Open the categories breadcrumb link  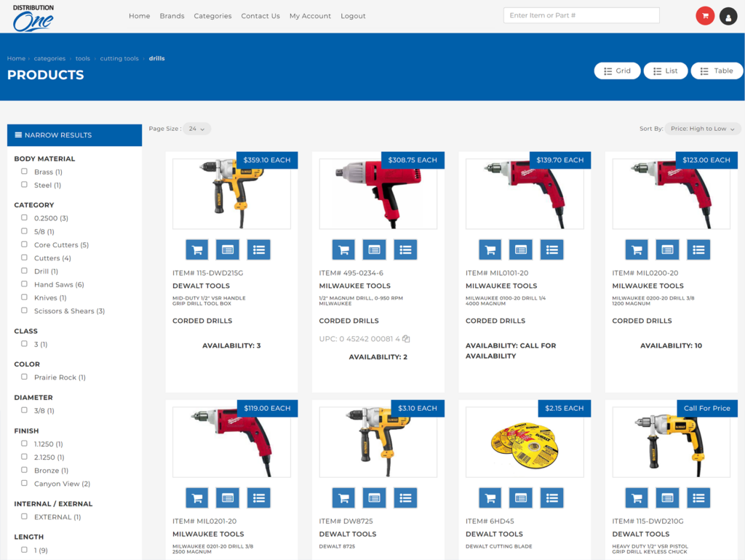point(49,58)
